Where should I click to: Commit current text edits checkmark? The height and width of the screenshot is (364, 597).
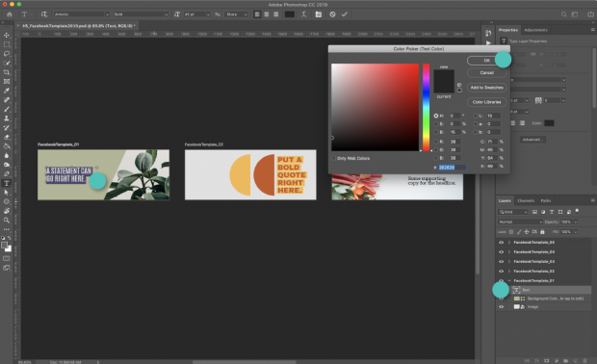pos(344,14)
